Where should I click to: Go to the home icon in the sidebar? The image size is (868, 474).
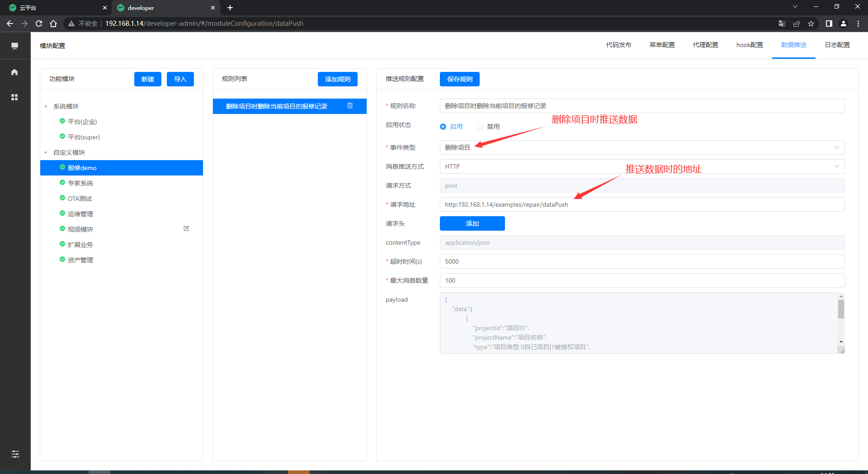pos(15,72)
